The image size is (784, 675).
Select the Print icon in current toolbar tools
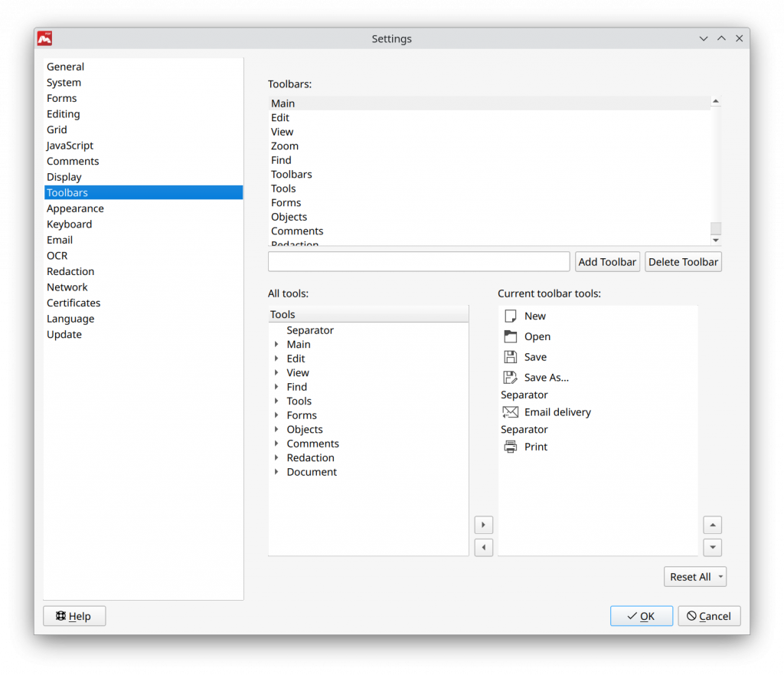pos(510,447)
